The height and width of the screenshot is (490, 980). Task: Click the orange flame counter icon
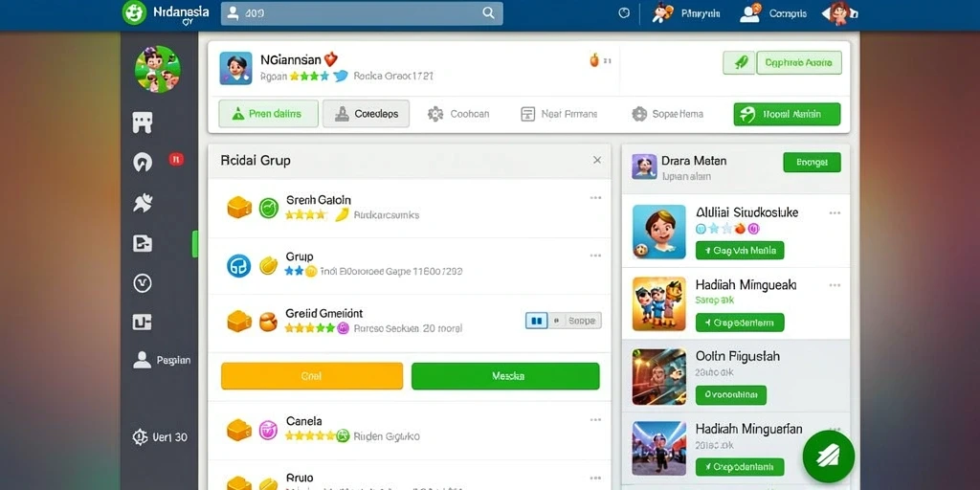[x=594, y=60]
